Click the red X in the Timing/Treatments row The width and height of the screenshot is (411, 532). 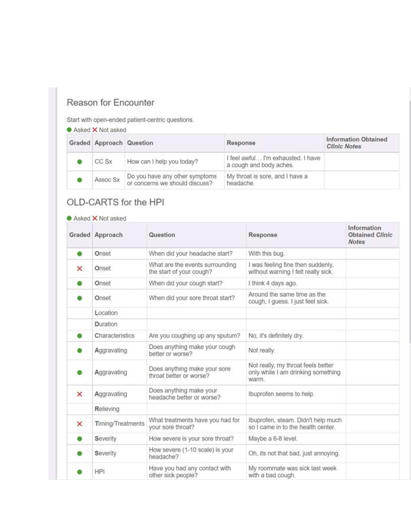80,424
